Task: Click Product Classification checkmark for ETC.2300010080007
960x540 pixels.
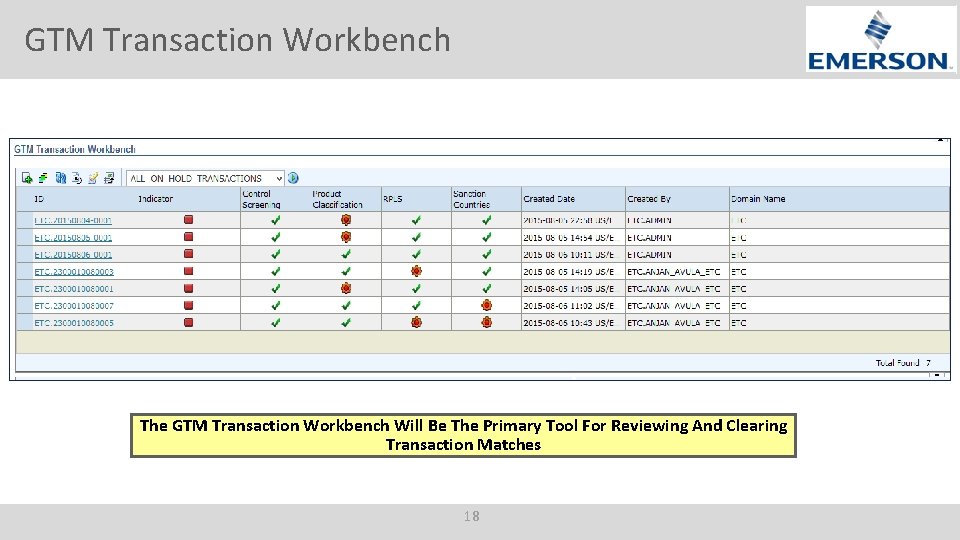Action: tap(346, 306)
